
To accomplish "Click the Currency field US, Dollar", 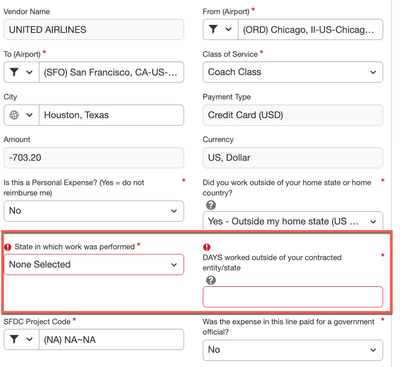I will pyautogui.click(x=293, y=158).
